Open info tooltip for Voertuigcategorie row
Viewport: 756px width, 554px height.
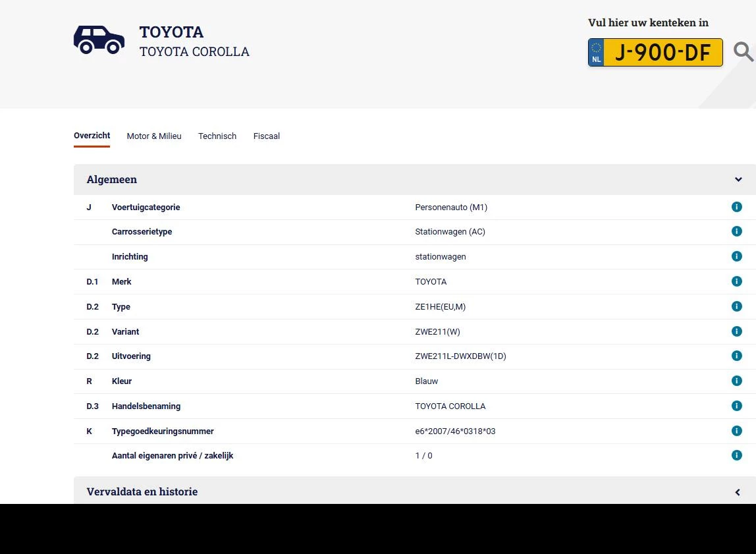click(x=737, y=206)
